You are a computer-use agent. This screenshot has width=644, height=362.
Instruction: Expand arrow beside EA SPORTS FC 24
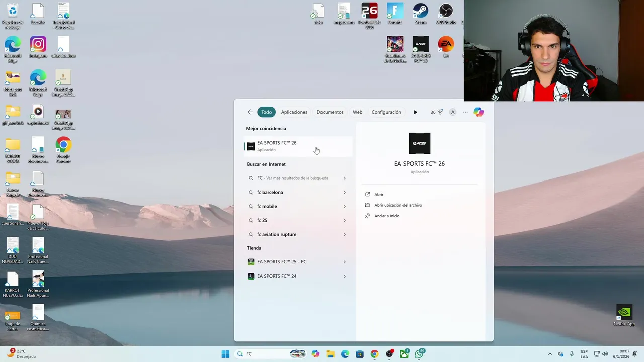tap(345, 276)
